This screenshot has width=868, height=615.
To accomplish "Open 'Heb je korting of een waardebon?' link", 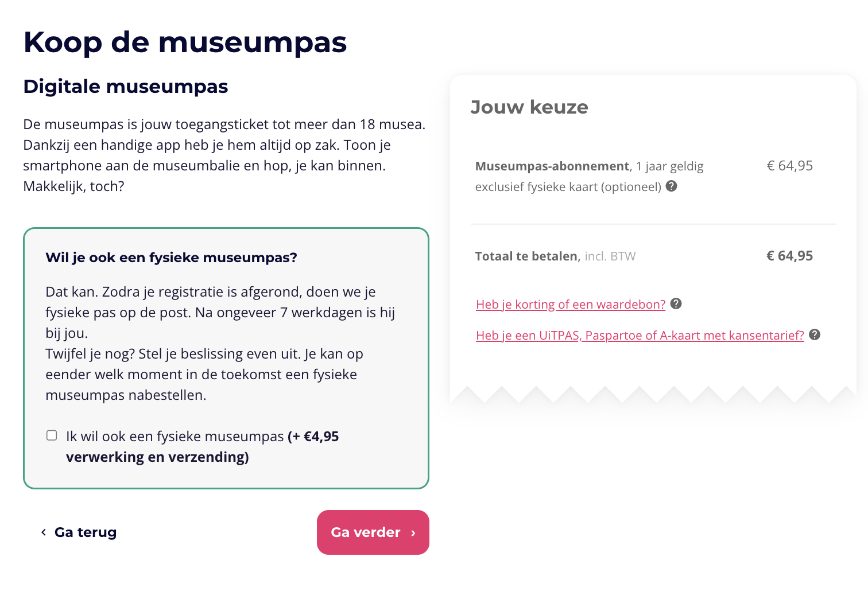I will [571, 304].
